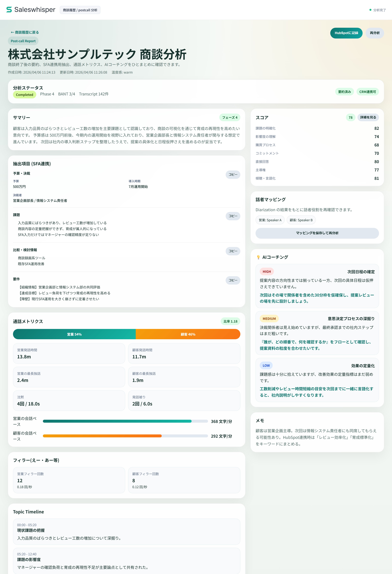Image resolution: width=392 pixels, height=574 pixels.
Task: Copy the 課題 section
Action: 233,216
